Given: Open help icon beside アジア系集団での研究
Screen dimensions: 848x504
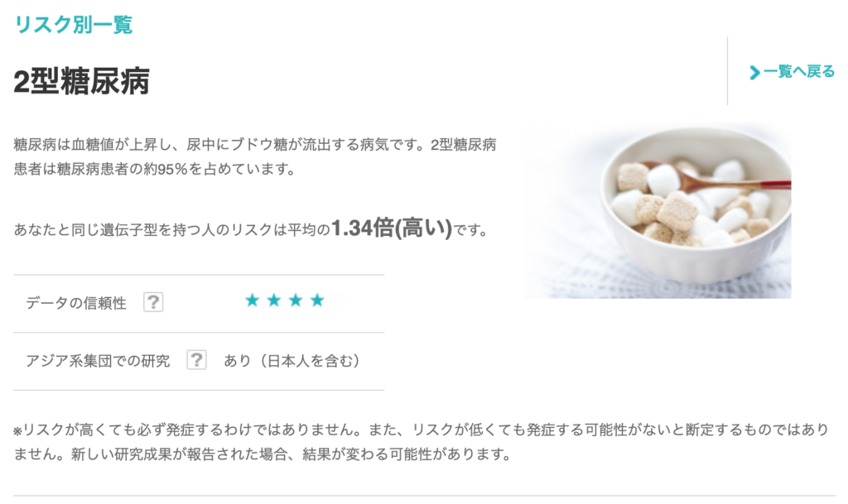Looking at the screenshot, I should (196, 360).
